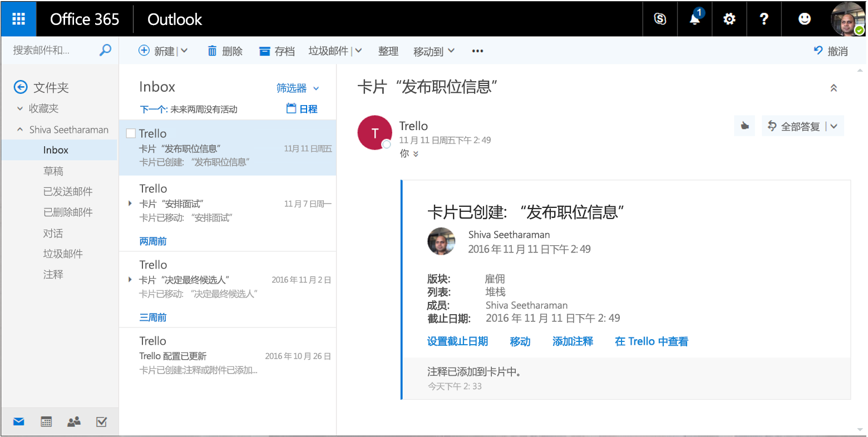868x437 pixels.
Task: Click the scroll down arrow in reading pane
Action: tap(861, 430)
